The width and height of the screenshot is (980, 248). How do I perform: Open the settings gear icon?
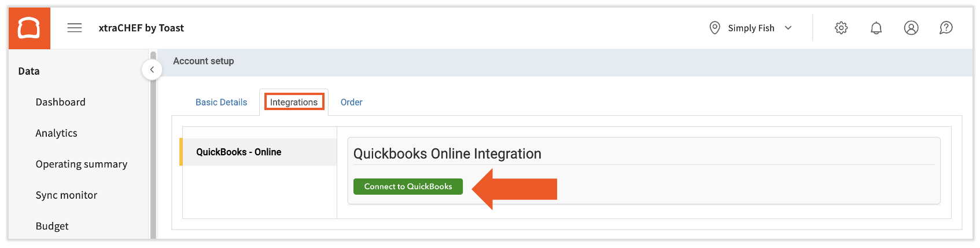click(x=841, y=28)
